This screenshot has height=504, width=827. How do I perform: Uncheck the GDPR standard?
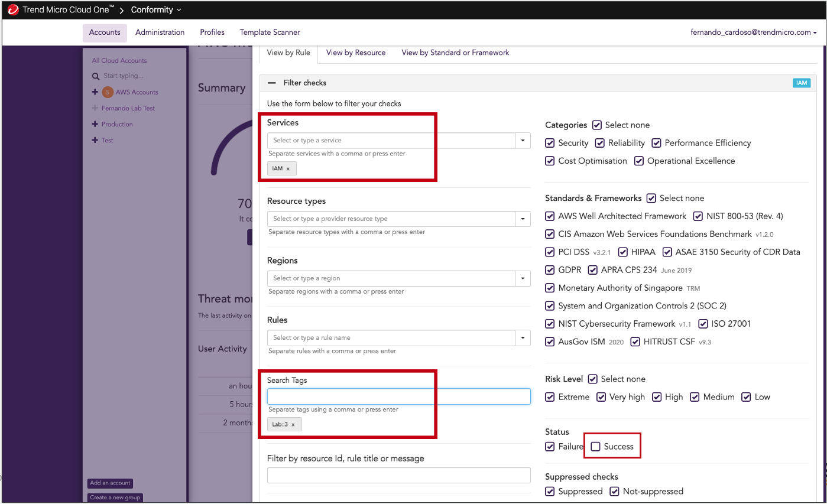click(550, 270)
